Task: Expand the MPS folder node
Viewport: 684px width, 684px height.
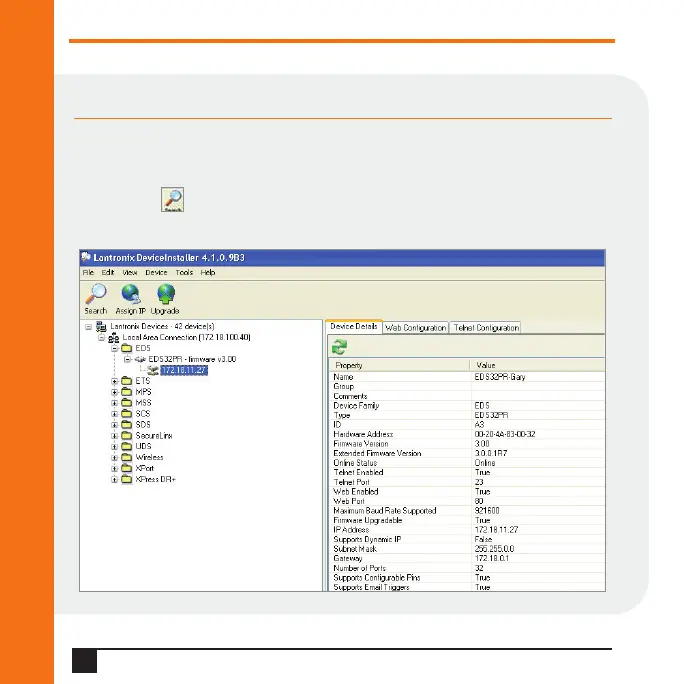Action: (114, 392)
